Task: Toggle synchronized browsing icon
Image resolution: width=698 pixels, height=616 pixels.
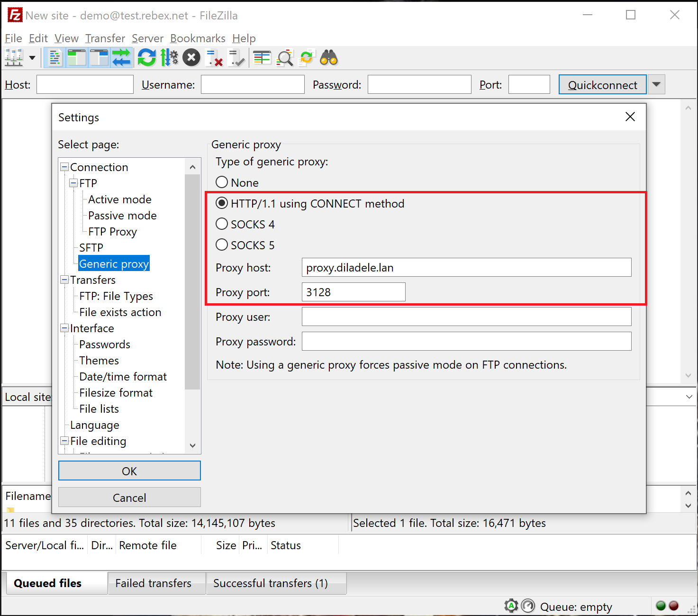Action: [307, 58]
